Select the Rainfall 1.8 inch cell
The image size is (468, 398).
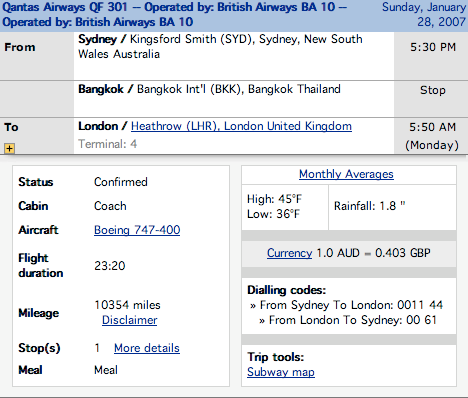(x=392, y=207)
